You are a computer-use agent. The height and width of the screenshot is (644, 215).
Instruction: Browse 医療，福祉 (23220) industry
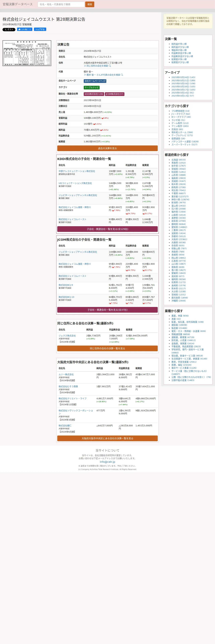coord(182,365)
